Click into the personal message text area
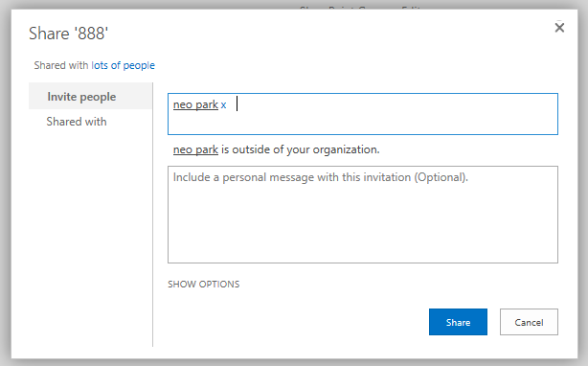588x366 pixels. click(363, 215)
